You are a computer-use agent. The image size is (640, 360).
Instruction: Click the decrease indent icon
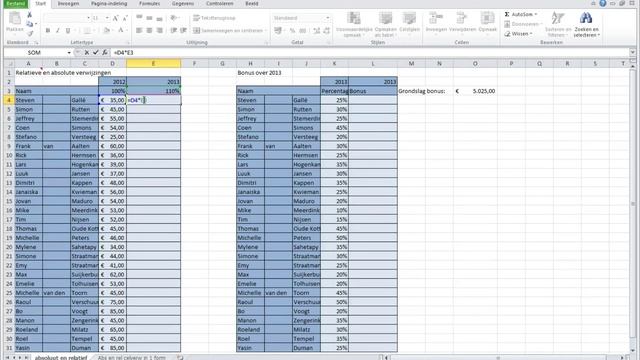pyautogui.click(x=173, y=31)
